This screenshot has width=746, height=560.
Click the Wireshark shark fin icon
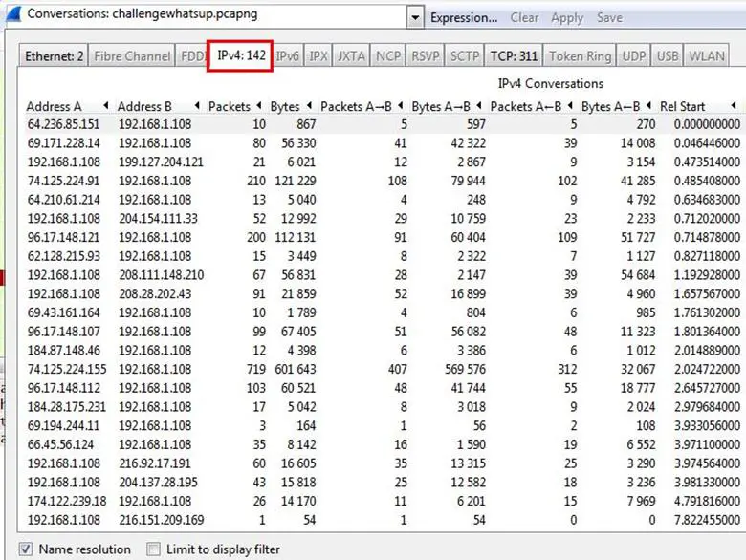11,14
